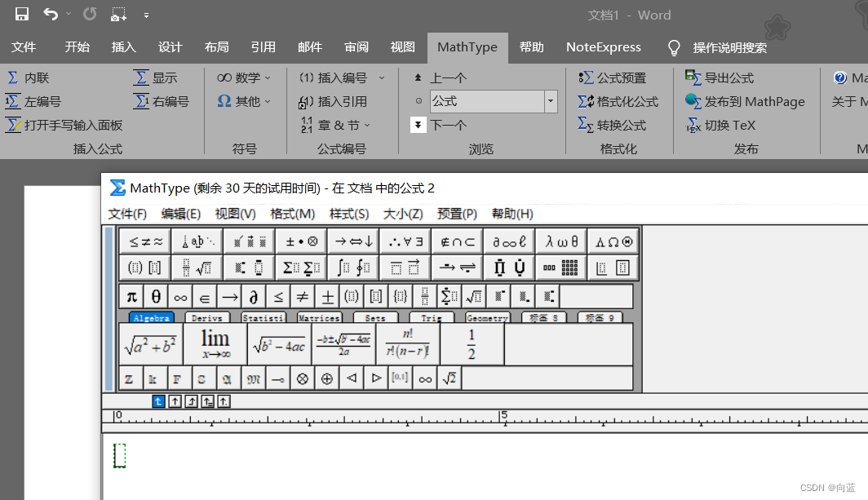Viewport: 868px width, 500px height.
Task: Open MathType 编辑(E) menu
Action: point(181,215)
